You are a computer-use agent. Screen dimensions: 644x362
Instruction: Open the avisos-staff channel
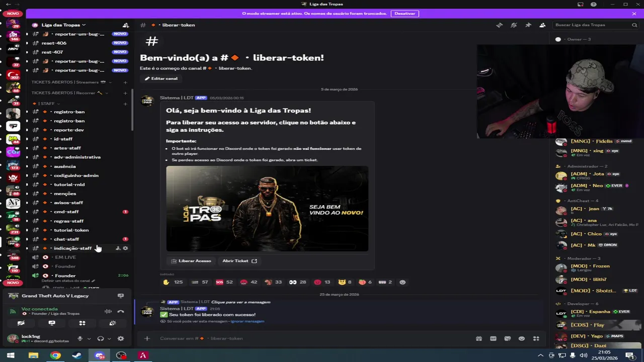click(x=79, y=203)
